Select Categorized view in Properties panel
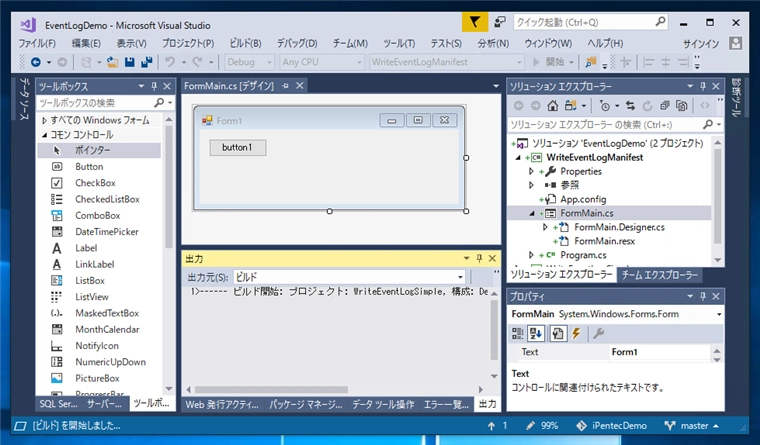Image resolution: width=760 pixels, height=445 pixels. point(518,334)
